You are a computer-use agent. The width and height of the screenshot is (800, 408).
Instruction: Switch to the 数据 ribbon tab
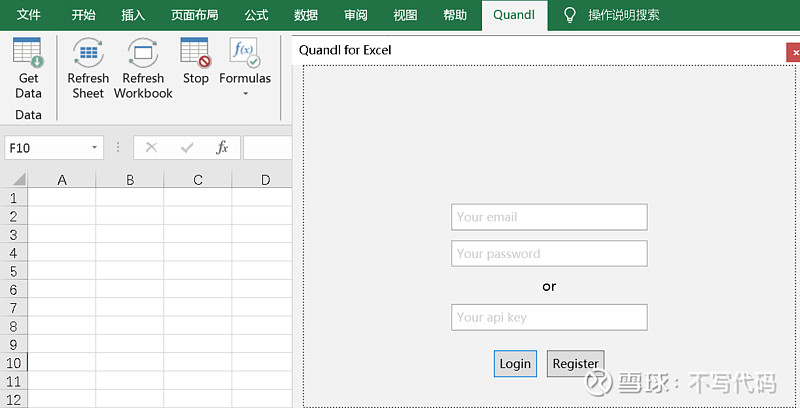pyautogui.click(x=306, y=15)
